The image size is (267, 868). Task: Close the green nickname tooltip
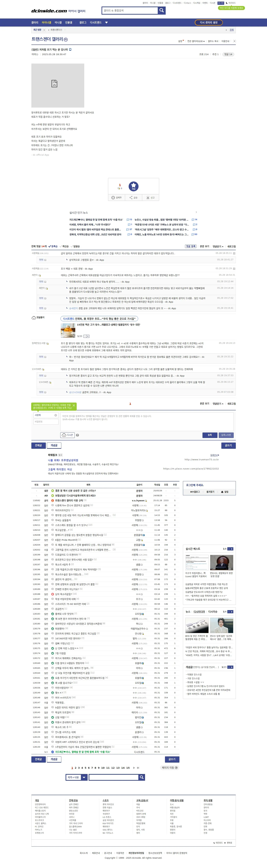tap(74, 405)
